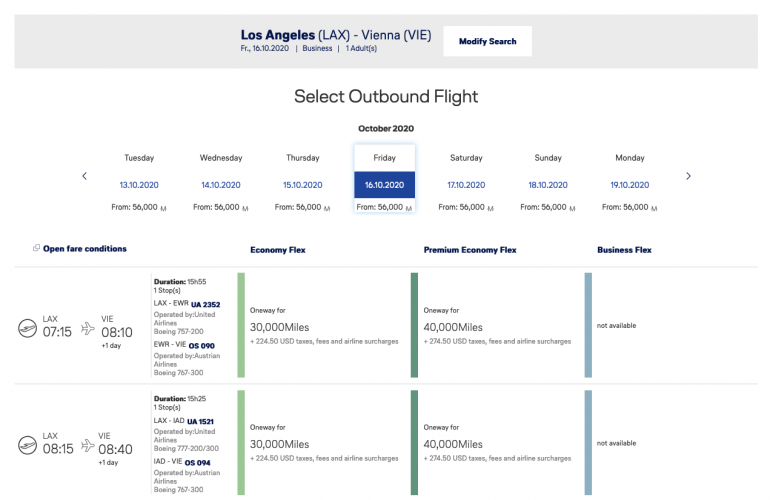Select Premium Economy Flex 40,000 Miles for 07:15 flight
The width and height of the screenshot is (770, 500).
[x=497, y=326]
